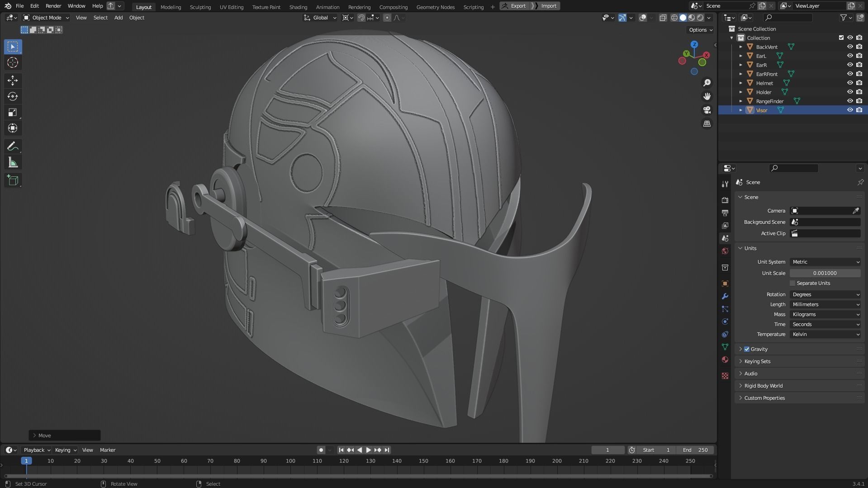Disable RangeFinder in renders camera icon
The height and width of the screenshot is (488, 868).
pyautogui.click(x=859, y=101)
